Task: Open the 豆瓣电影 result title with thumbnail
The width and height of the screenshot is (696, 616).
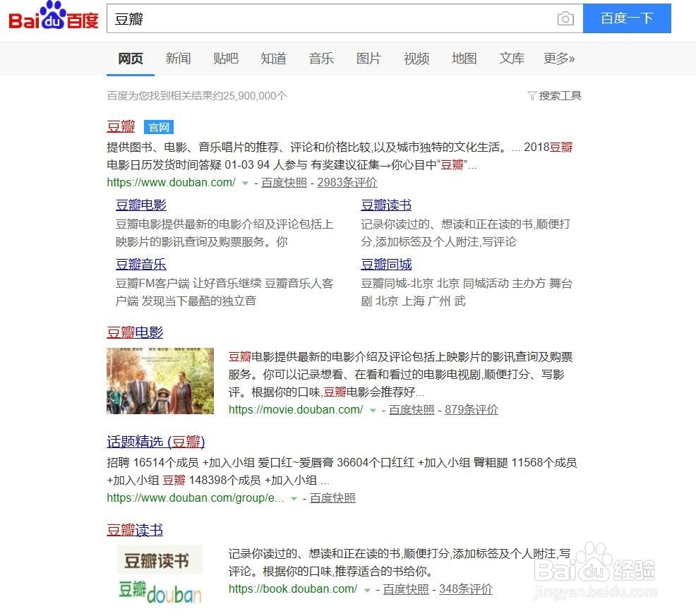Action: pyautogui.click(x=135, y=332)
